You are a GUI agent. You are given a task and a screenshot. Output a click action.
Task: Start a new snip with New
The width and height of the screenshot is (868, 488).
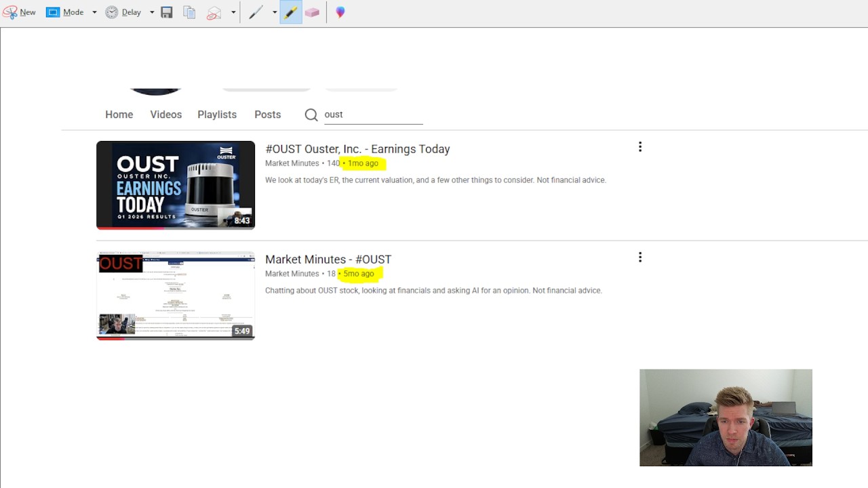click(x=19, y=12)
